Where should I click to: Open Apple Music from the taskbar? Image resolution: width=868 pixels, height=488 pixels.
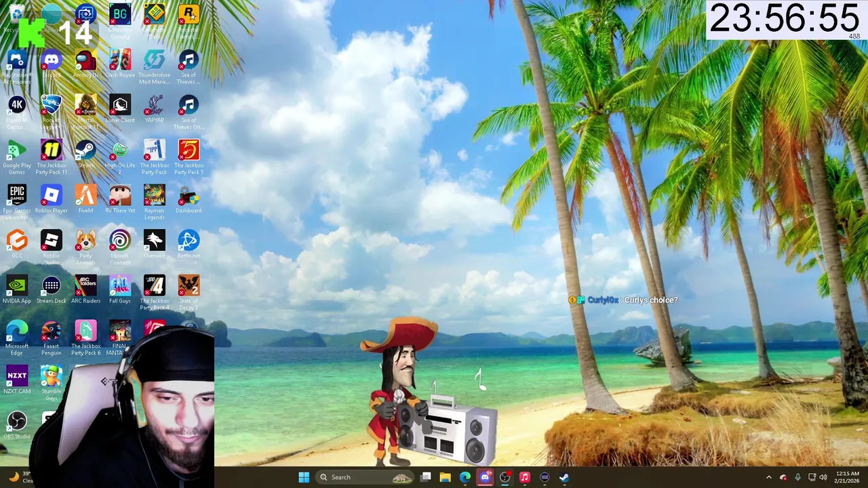pyautogui.click(x=524, y=477)
